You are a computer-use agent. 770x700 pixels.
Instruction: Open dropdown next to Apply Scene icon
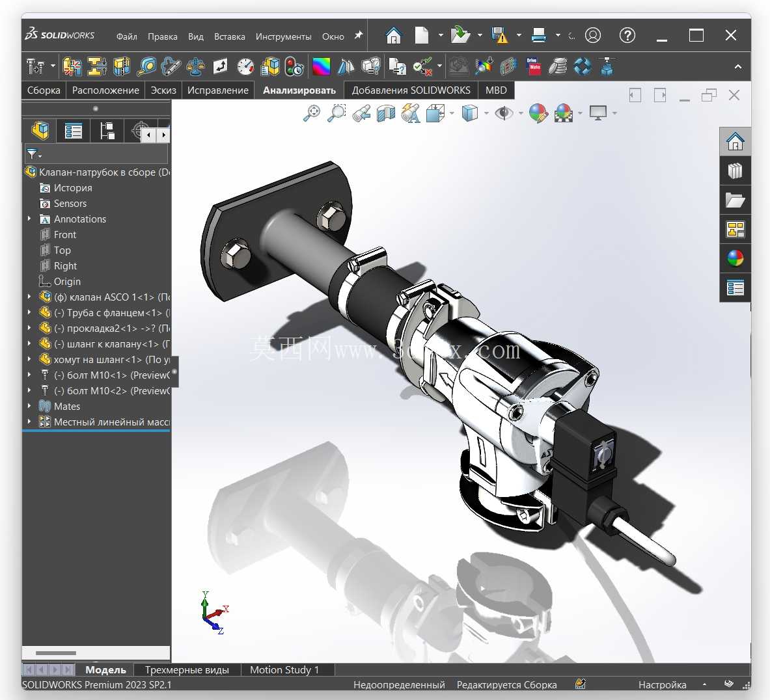click(x=580, y=113)
